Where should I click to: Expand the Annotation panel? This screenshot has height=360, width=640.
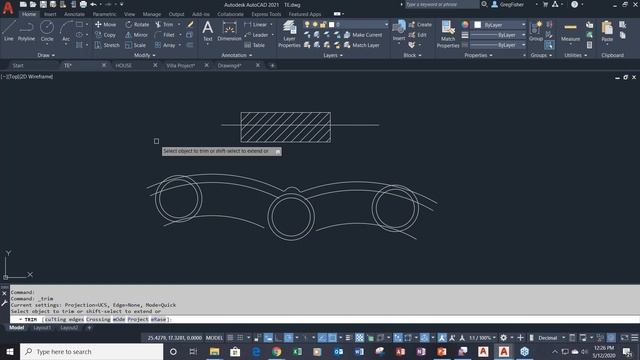coord(237,55)
